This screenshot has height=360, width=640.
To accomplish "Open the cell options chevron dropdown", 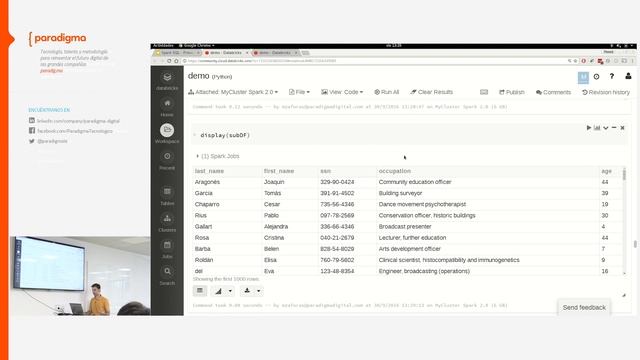I will (x=606, y=128).
